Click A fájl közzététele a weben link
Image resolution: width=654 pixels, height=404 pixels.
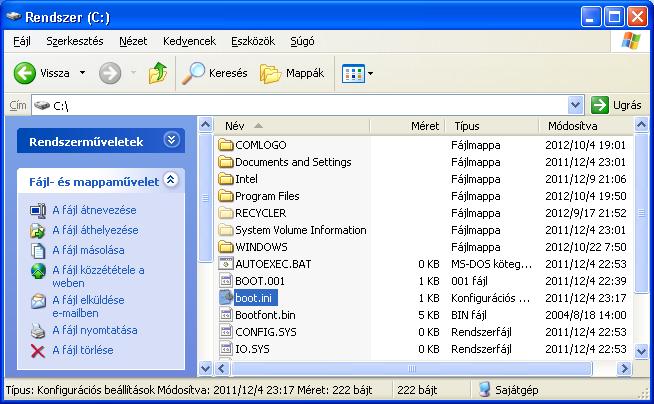(98, 276)
